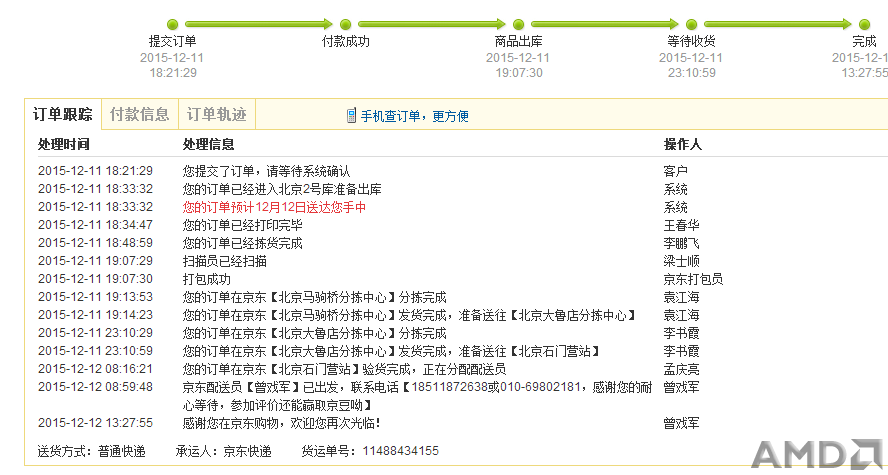Screen dimensions: 888x475
Task: Click the 承运人：京东快递 text
Action: pyautogui.click(x=224, y=451)
